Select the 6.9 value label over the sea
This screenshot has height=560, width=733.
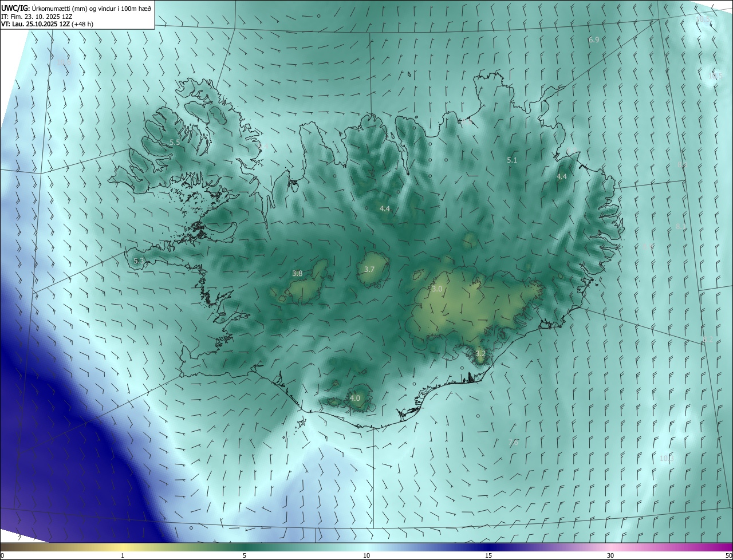594,40
